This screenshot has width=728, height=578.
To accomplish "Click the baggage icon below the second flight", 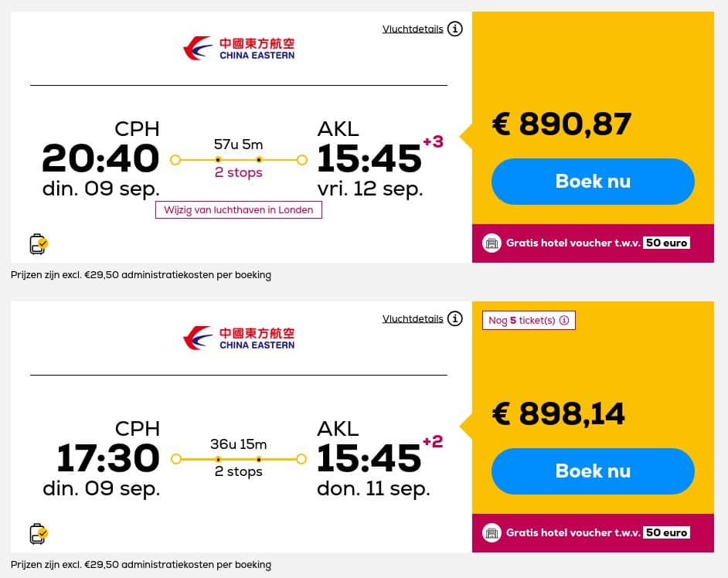I will coord(38,533).
